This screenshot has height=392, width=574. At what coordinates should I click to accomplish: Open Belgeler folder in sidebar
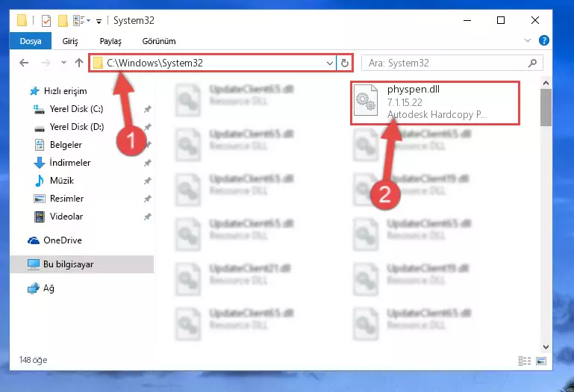(x=66, y=145)
